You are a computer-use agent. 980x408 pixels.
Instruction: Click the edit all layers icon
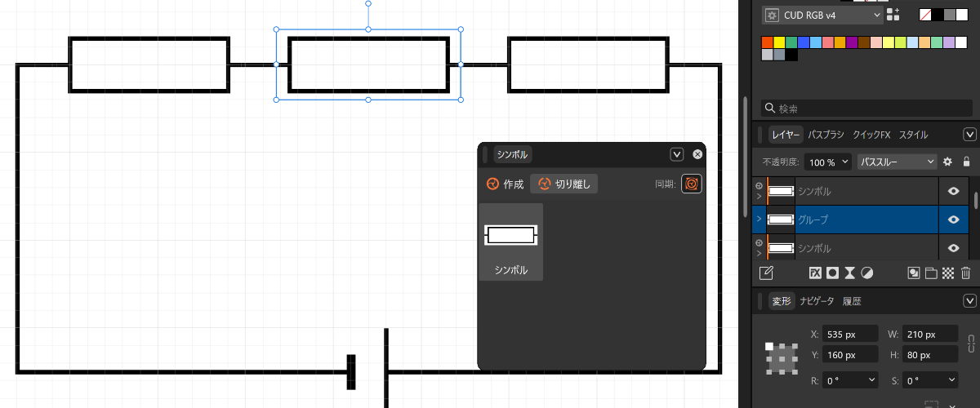pos(766,273)
